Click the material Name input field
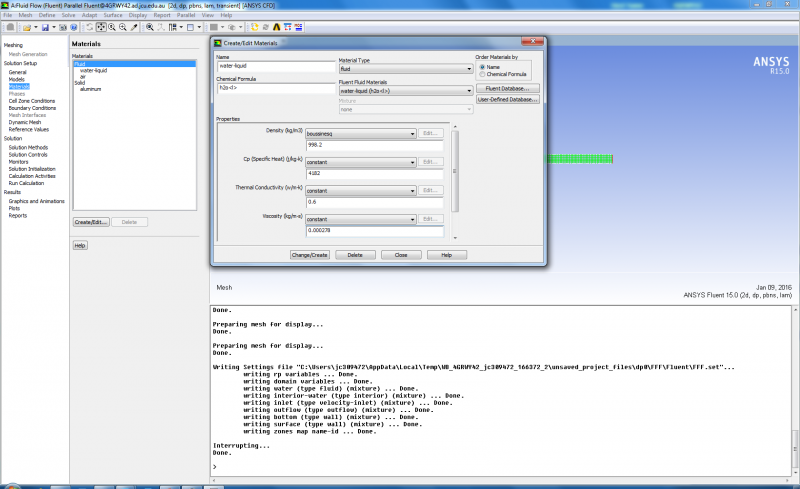800x489 pixels. click(276, 66)
